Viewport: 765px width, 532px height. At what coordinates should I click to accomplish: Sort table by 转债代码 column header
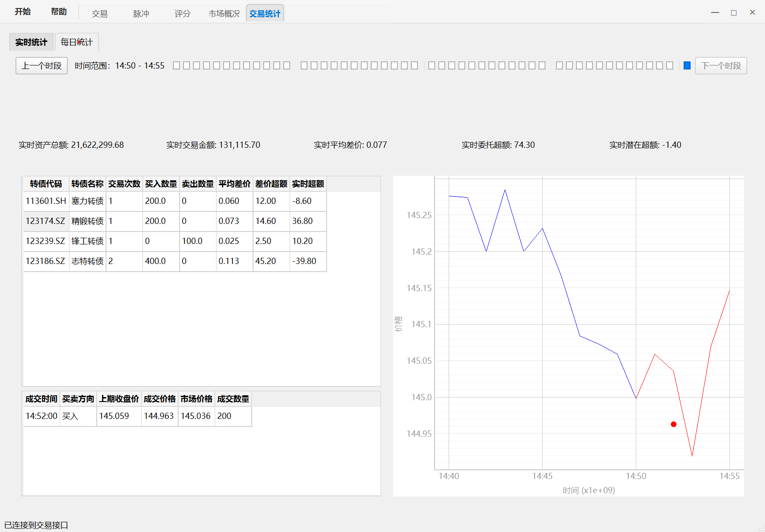46,184
